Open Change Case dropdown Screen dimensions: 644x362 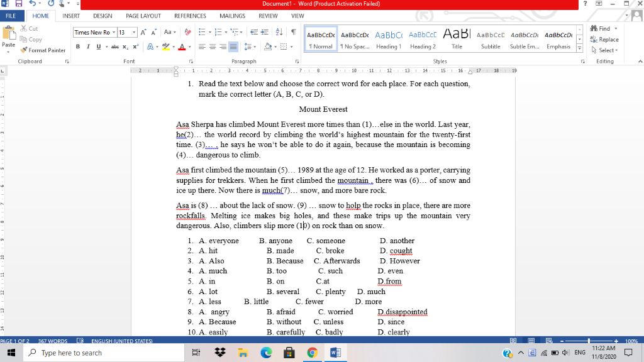(170, 32)
